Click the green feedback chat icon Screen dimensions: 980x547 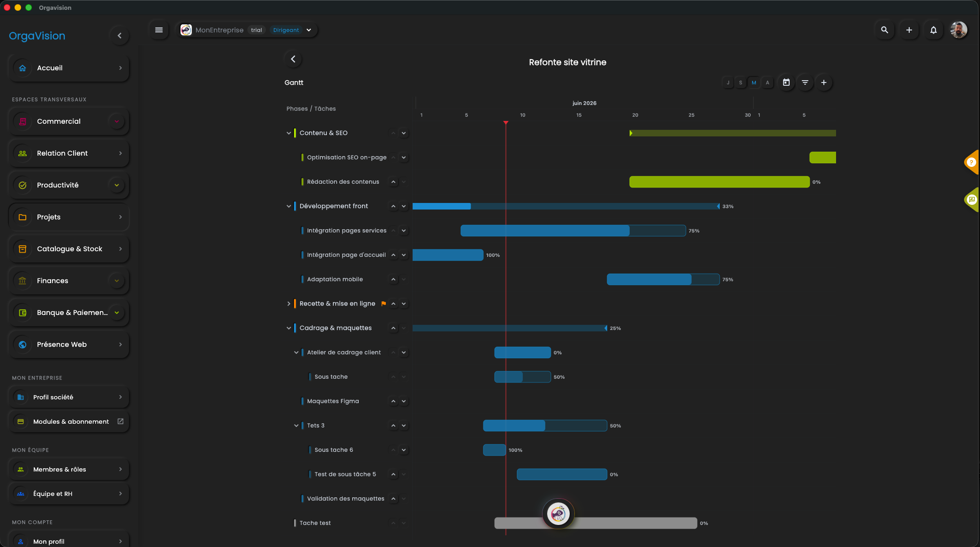[x=971, y=200]
